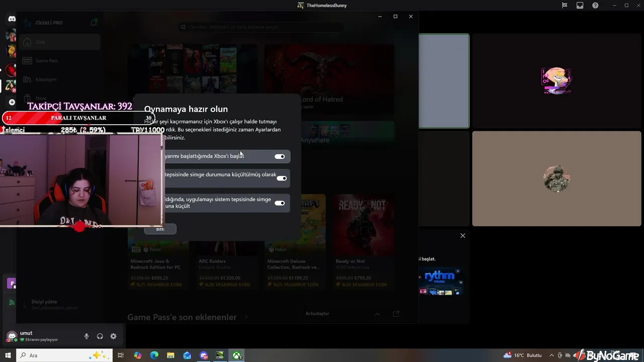Open File Explorer from the taskbar

point(171,355)
